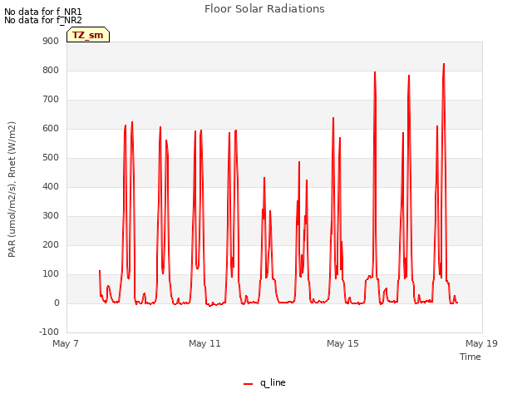
Task: Click the May 7 x-axis tick label
Action: pyautogui.click(x=66, y=343)
